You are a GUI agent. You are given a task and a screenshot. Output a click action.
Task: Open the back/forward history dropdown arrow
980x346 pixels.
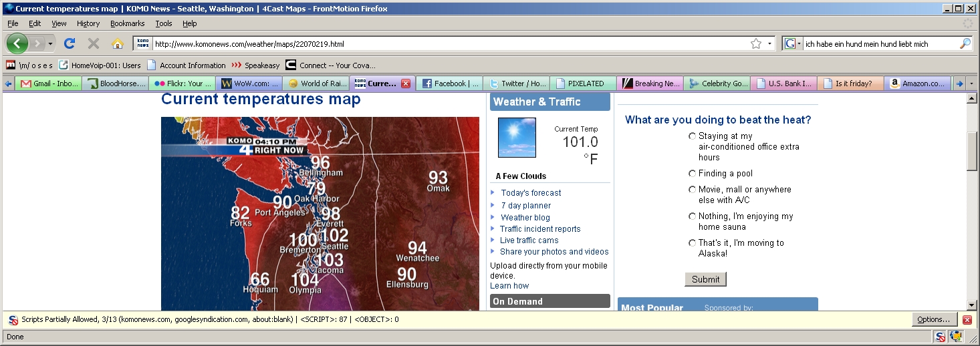50,43
